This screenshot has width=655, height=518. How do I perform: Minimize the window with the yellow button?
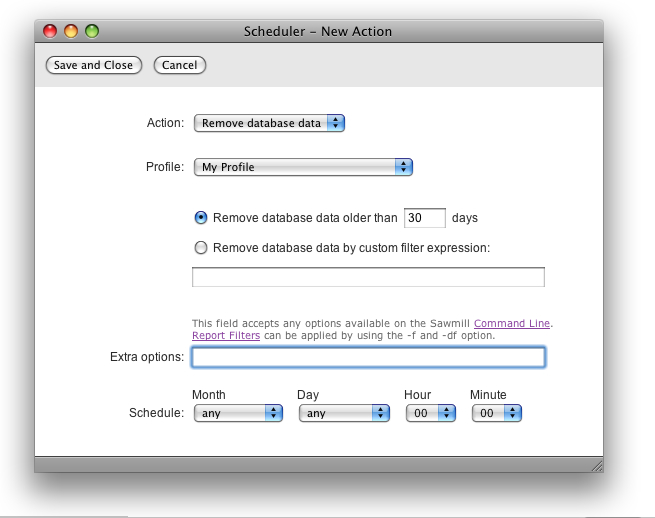[x=71, y=31]
